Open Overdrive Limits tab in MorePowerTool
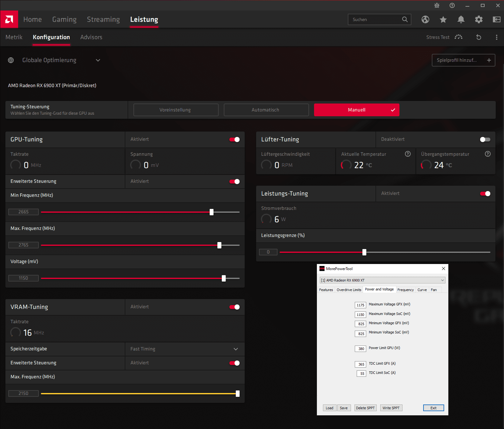This screenshot has height=429, width=504. (349, 290)
